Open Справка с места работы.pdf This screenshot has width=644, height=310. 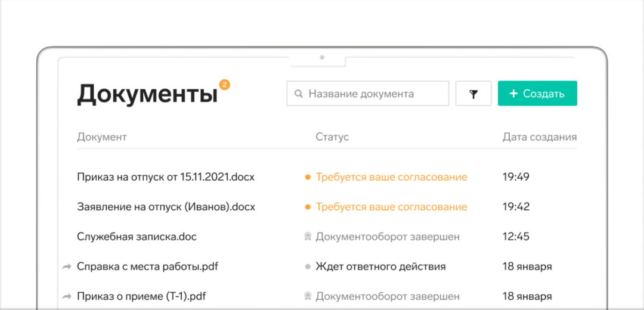147,266
